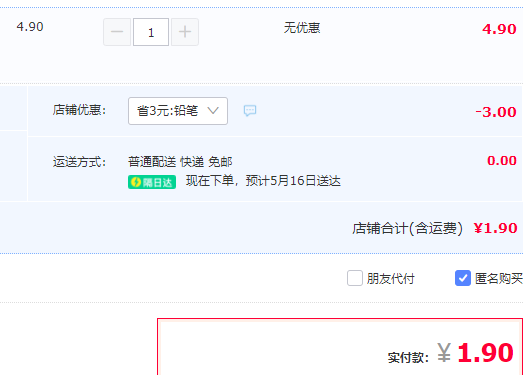Click the unit price 4.90 on the left

pos(30,27)
